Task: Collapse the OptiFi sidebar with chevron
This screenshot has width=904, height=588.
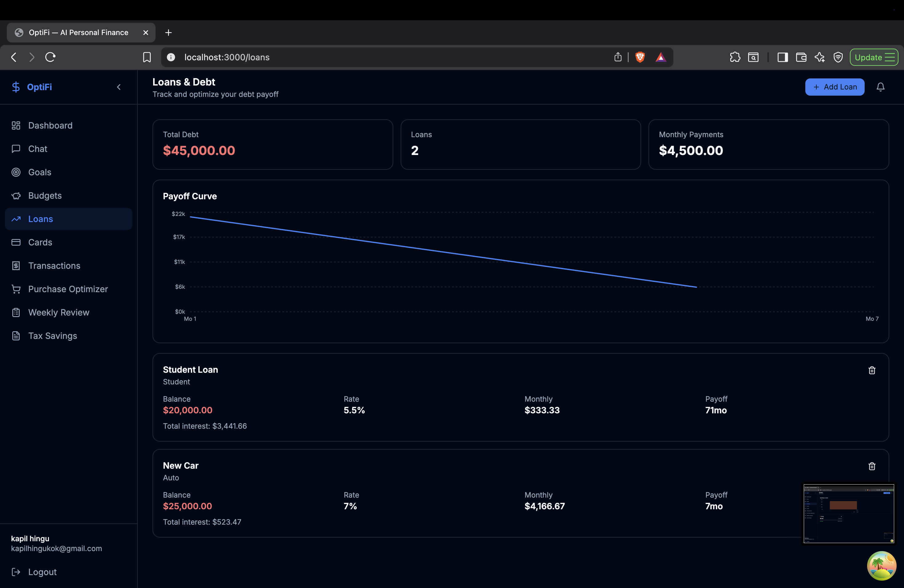Action: click(119, 87)
